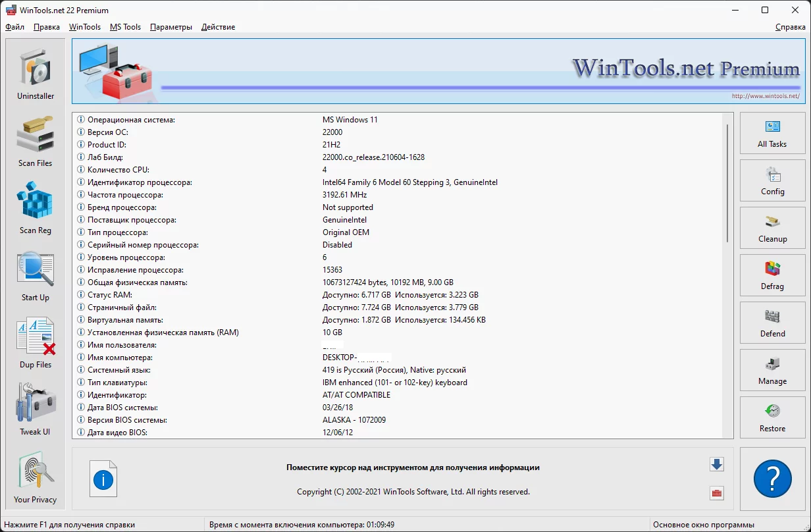The image size is (811, 532).
Task: Open the Действие menu
Action: coord(218,27)
